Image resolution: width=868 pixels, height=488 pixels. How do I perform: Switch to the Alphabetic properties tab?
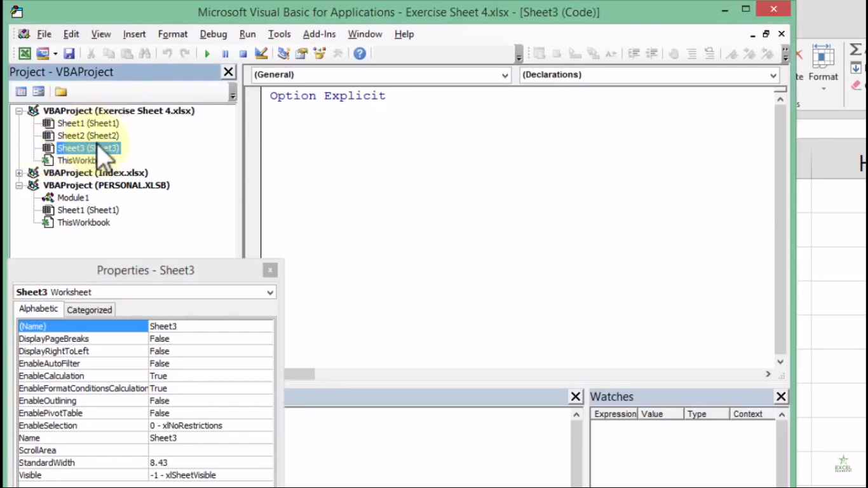tap(38, 308)
